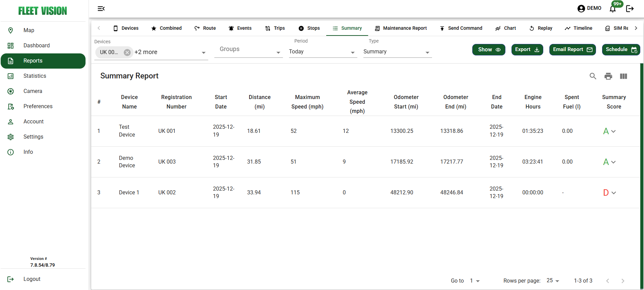Print the Summary Report

coord(608,76)
